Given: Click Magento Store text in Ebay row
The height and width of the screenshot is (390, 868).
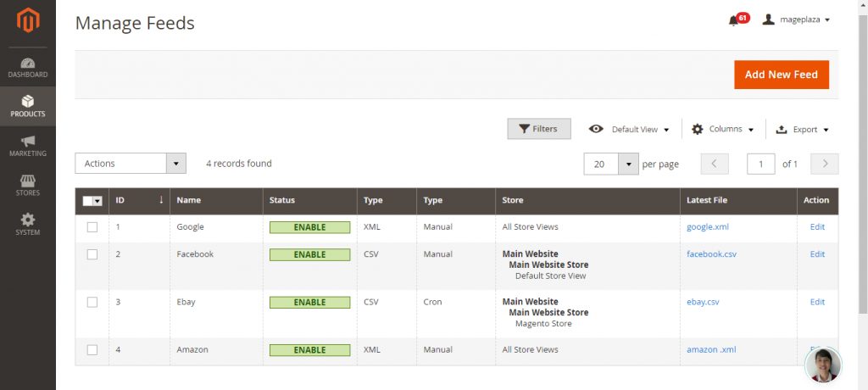Looking at the screenshot, I should [543, 324].
